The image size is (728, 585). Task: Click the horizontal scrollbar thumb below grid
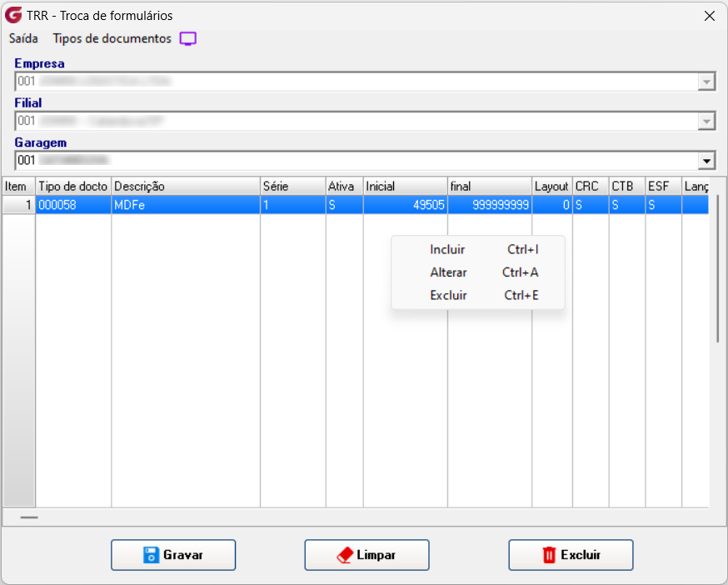coord(29,517)
